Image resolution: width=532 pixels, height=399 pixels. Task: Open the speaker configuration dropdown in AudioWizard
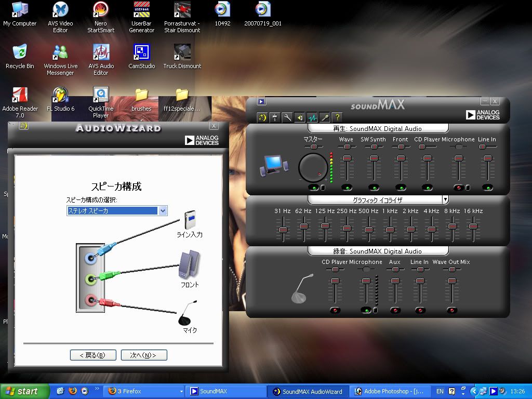(163, 211)
